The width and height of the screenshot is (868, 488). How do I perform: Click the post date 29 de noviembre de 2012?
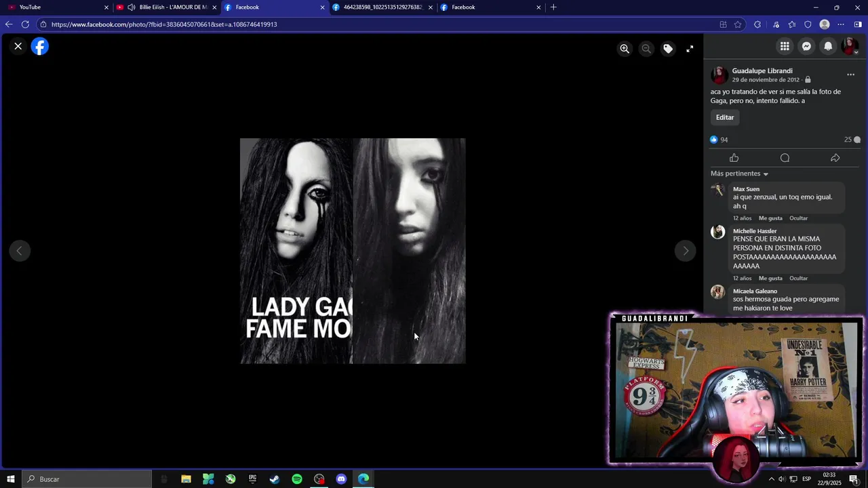766,80
